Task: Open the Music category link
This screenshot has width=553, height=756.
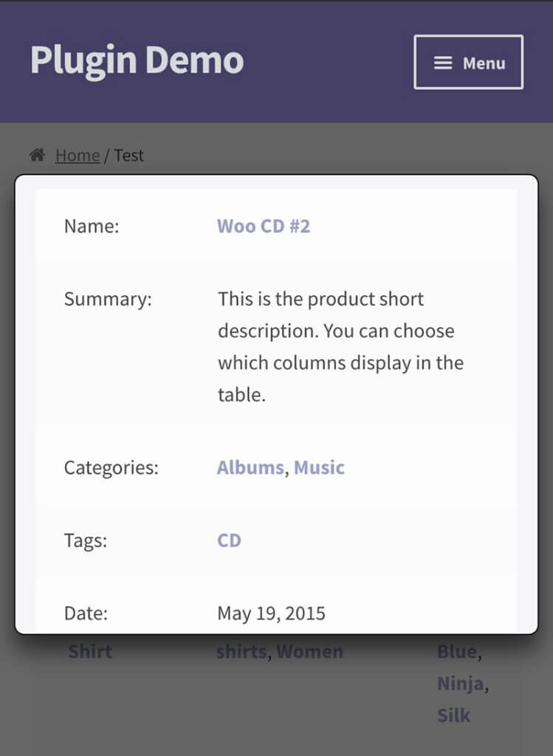Action: tap(319, 467)
